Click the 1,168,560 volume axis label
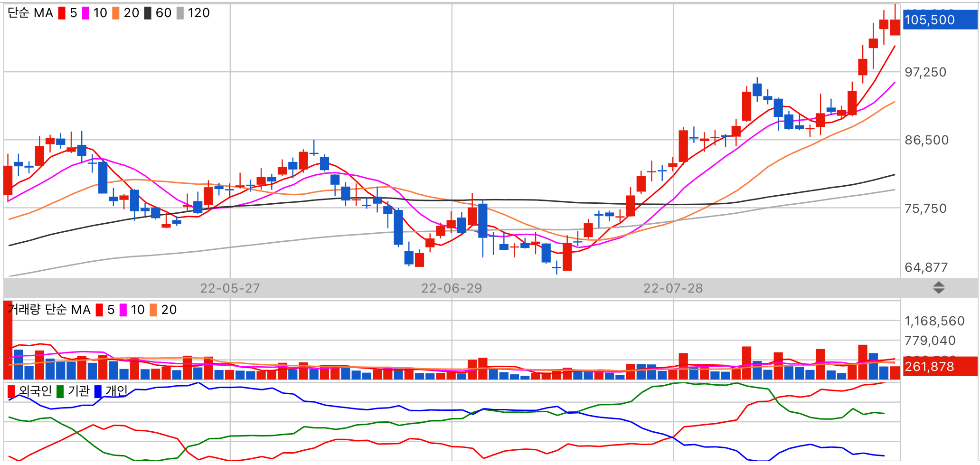This screenshot has height=465, width=980. pyautogui.click(x=934, y=321)
